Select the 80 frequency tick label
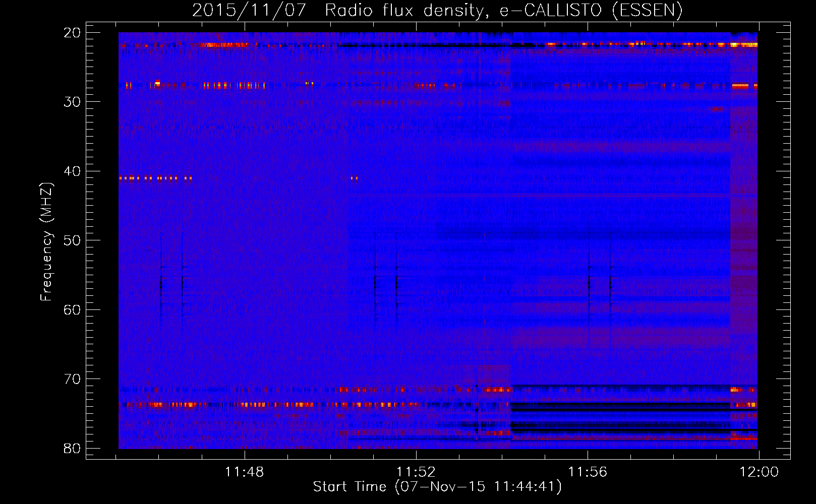This screenshot has height=504, width=816. [73, 448]
